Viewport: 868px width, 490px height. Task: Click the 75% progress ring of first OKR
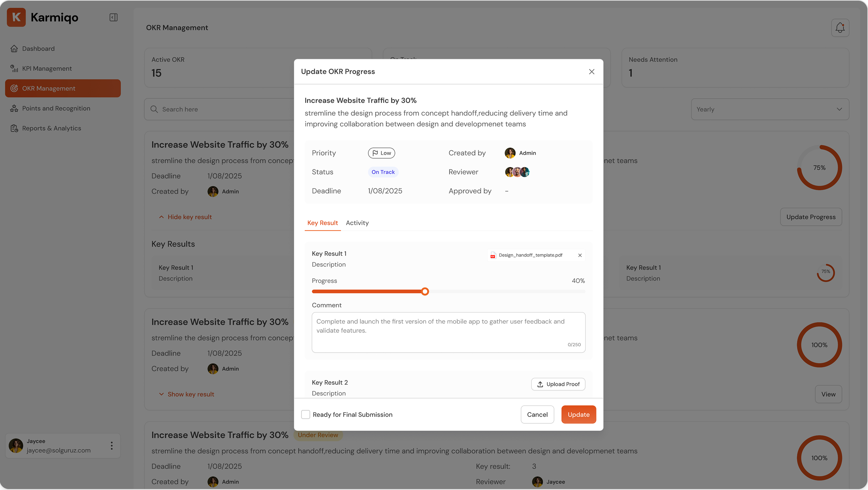coord(819,168)
